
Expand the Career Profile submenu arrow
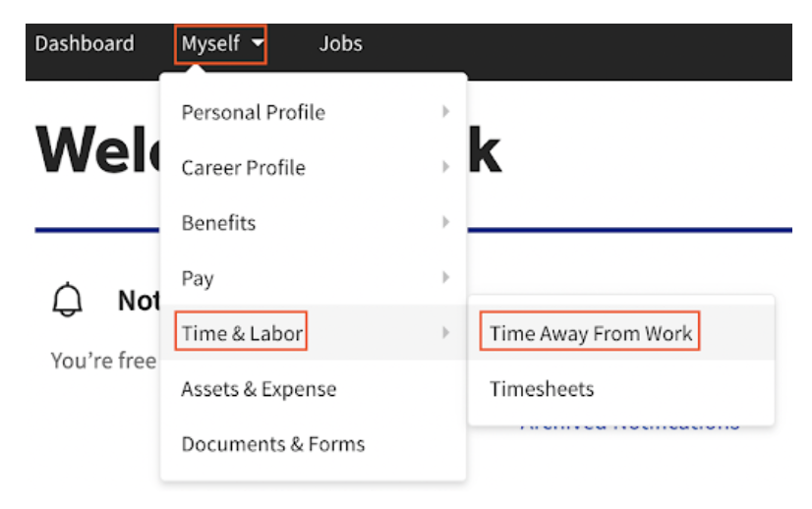click(445, 168)
